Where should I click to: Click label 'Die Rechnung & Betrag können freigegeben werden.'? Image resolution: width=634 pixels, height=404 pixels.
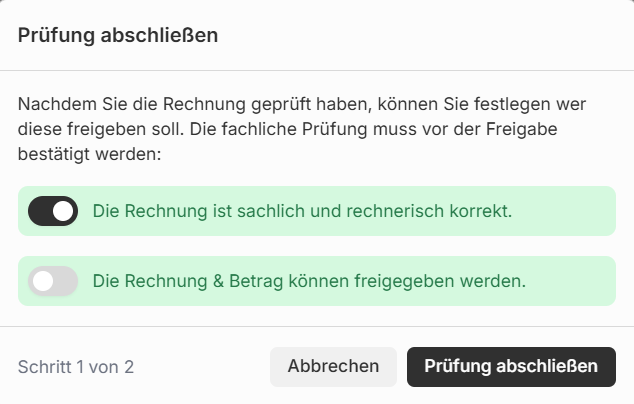pyautogui.click(x=309, y=282)
